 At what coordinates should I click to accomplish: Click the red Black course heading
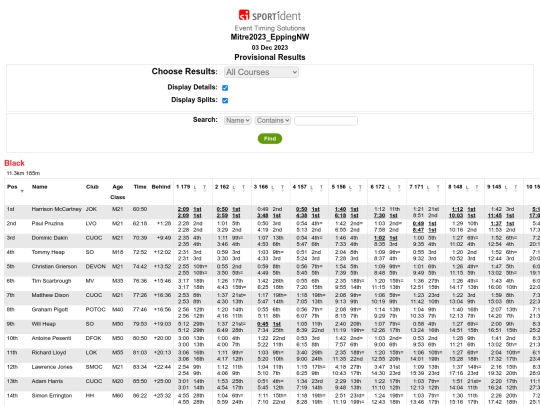pyautogui.click(x=14, y=163)
